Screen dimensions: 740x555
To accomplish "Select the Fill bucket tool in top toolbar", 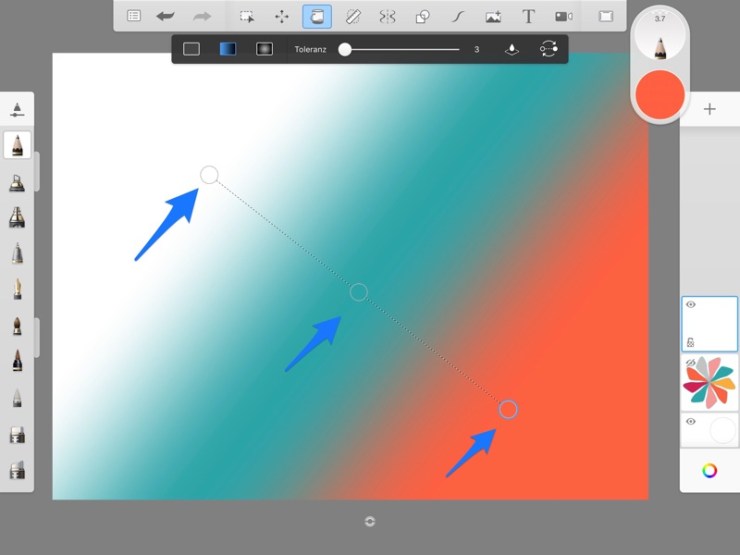I will coord(317,16).
